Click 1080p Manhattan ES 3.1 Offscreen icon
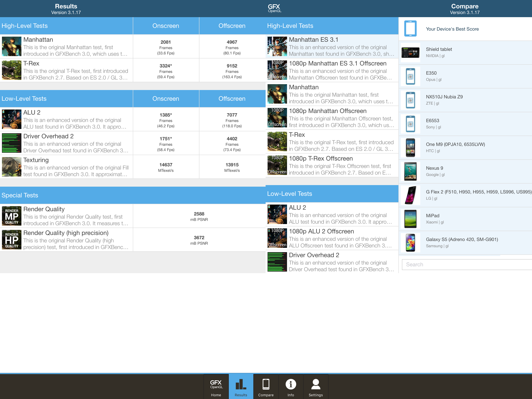The height and width of the screenshot is (399, 532). click(x=277, y=70)
